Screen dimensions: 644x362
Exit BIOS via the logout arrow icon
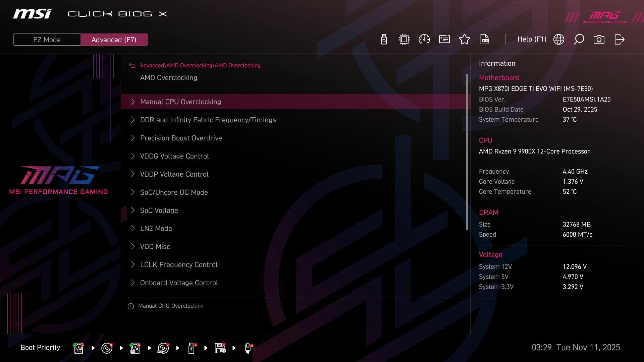(x=619, y=39)
